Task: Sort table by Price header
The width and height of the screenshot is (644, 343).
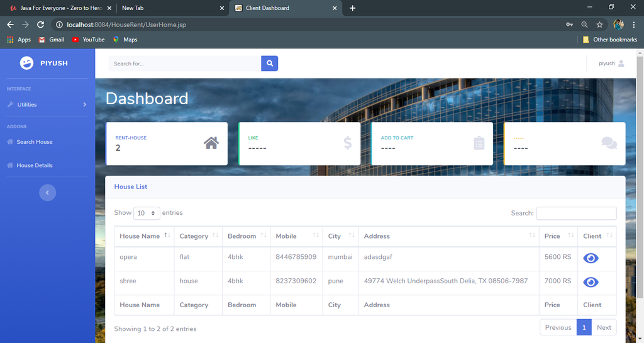Action: [558, 236]
